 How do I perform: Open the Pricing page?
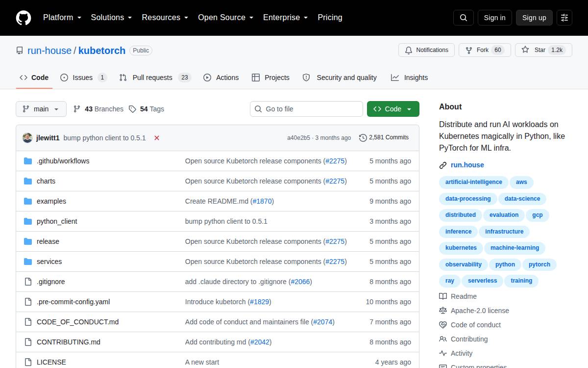[330, 18]
